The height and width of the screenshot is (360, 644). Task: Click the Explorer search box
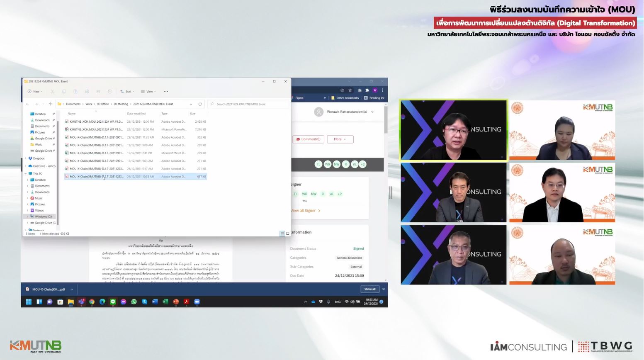(x=248, y=104)
